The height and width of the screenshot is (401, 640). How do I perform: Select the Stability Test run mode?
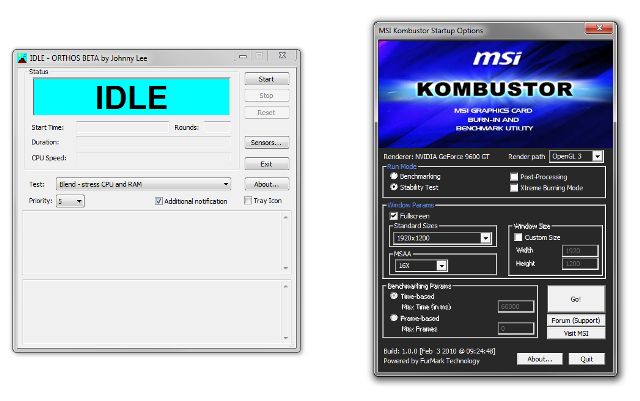393,187
